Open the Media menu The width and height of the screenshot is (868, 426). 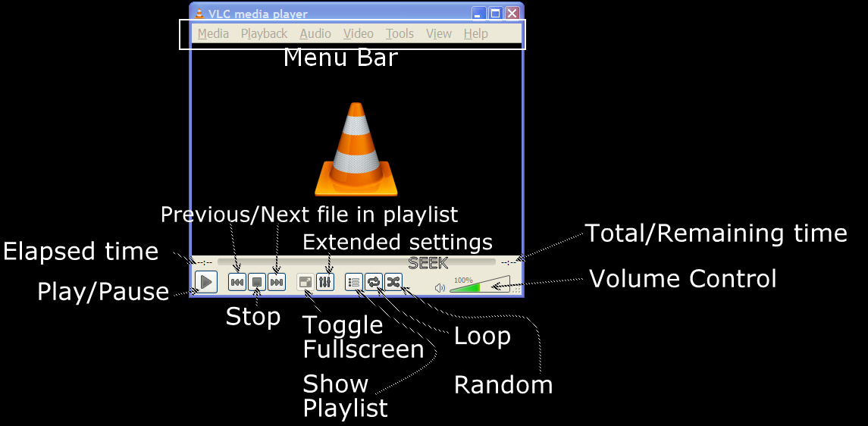213,33
